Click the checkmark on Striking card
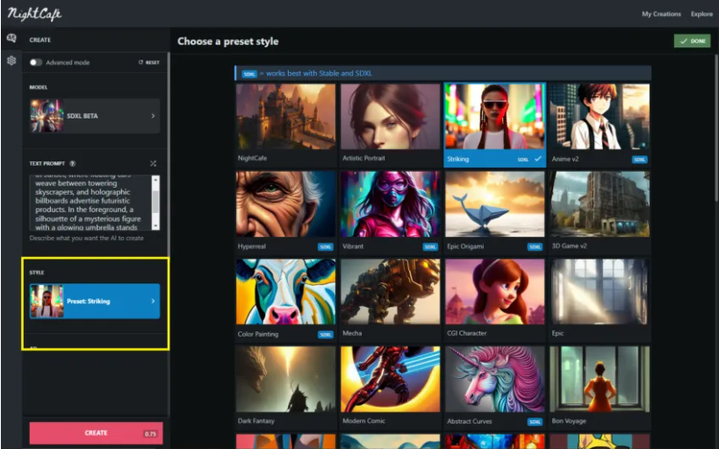 click(538, 159)
